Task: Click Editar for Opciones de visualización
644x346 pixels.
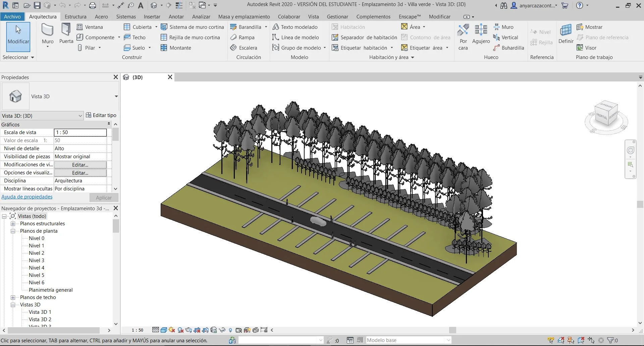Action: point(80,173)
